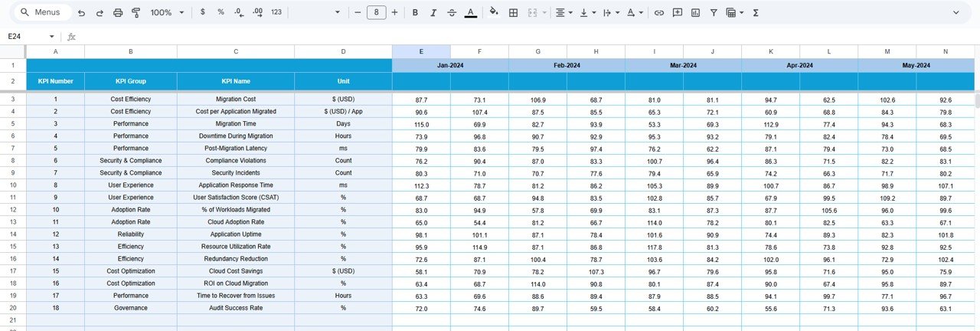Toggle strikethrough formatting
The height and width of the screenshot is (331, 980).
coord(452,13)
